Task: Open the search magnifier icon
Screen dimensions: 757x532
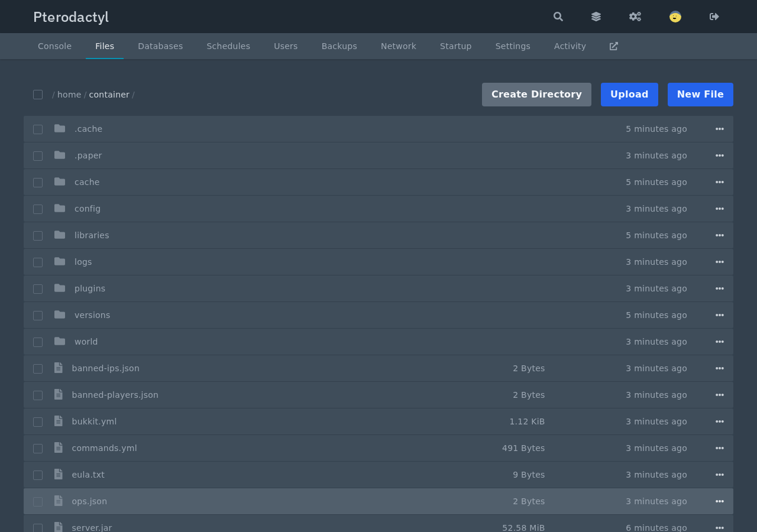Action: [x=558, y=17]
